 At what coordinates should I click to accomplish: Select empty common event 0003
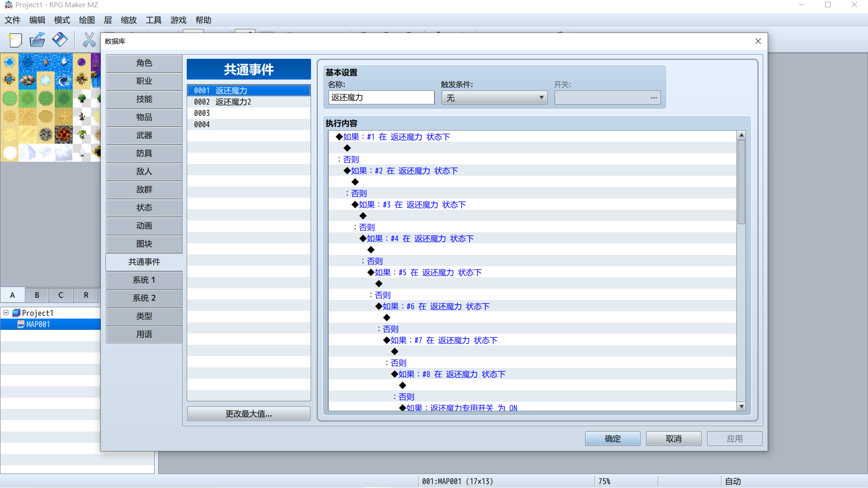(x=249, y=113)
